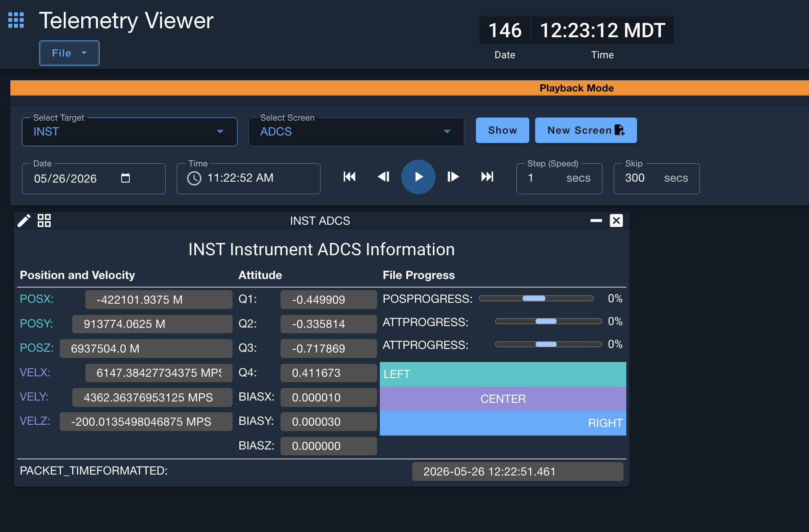The image size is (809, 532).
Task: Click the POSX label
Action: [x=37, y=299]
